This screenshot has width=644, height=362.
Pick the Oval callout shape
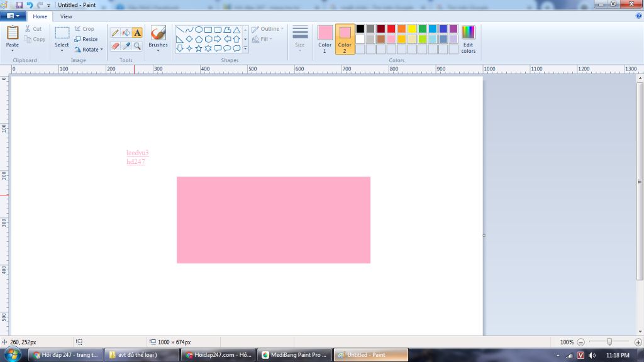pyautogui.click(x=227, y=48)
